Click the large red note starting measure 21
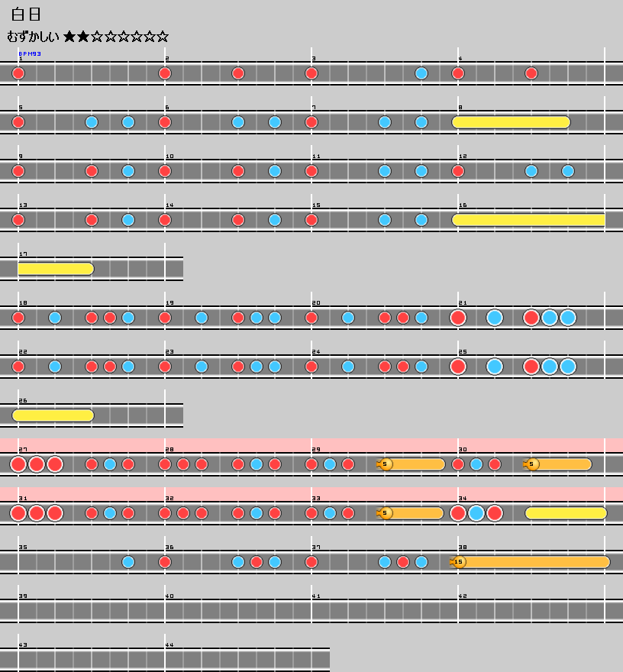 pyautogui.click(x=458, y=318)
